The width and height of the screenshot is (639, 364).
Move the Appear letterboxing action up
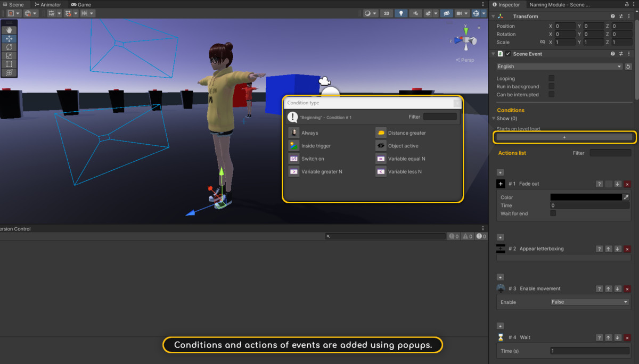pyautogui.click(x=608, y=249)
